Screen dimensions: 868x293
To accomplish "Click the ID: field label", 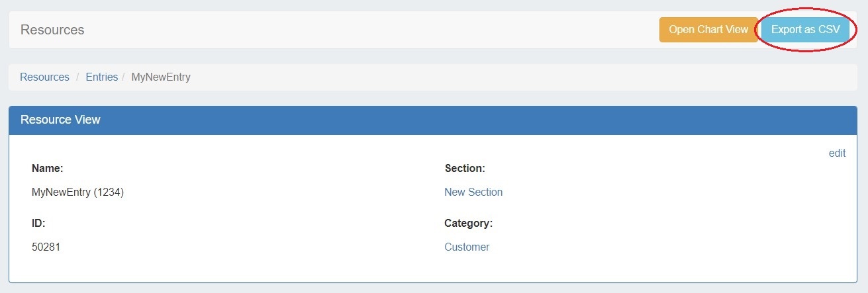I will click(38, 224).
